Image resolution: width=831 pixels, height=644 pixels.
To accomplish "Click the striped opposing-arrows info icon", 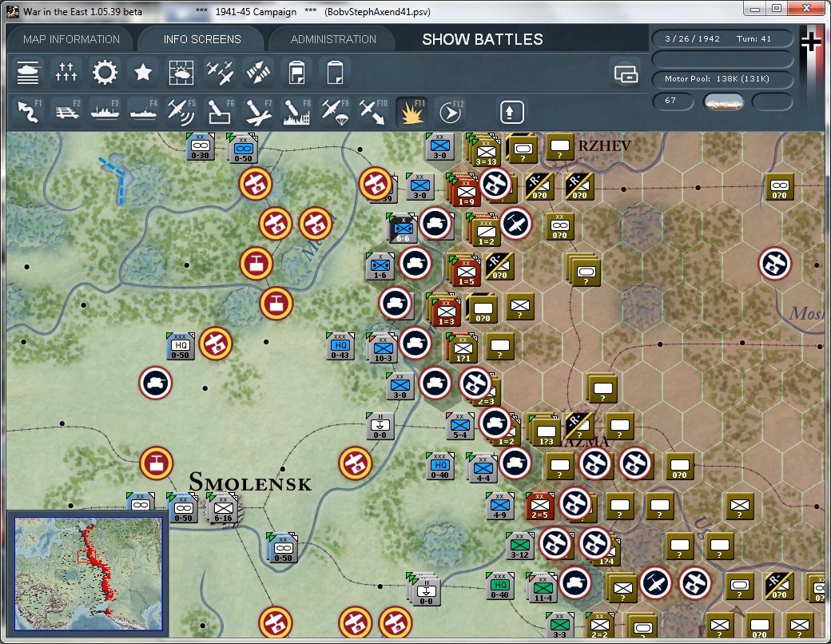I will pyautogui.click(x=258, y=73).
